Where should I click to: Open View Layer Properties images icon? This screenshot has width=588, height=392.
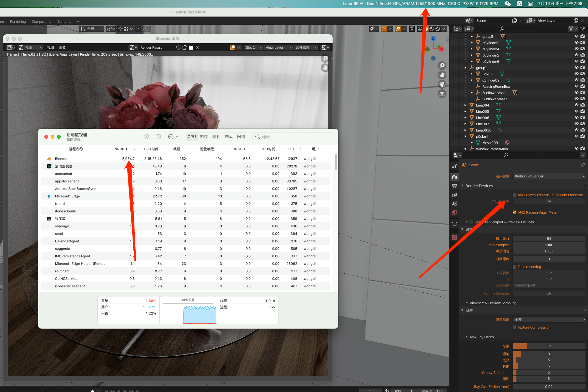click(455, 195)
